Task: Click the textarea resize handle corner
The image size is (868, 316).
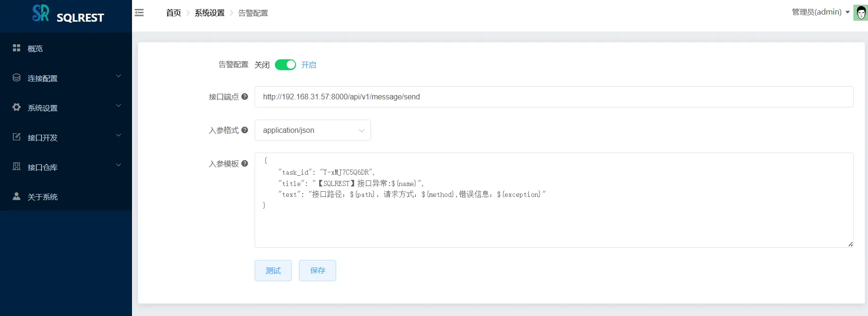Action: click(851, 244)
